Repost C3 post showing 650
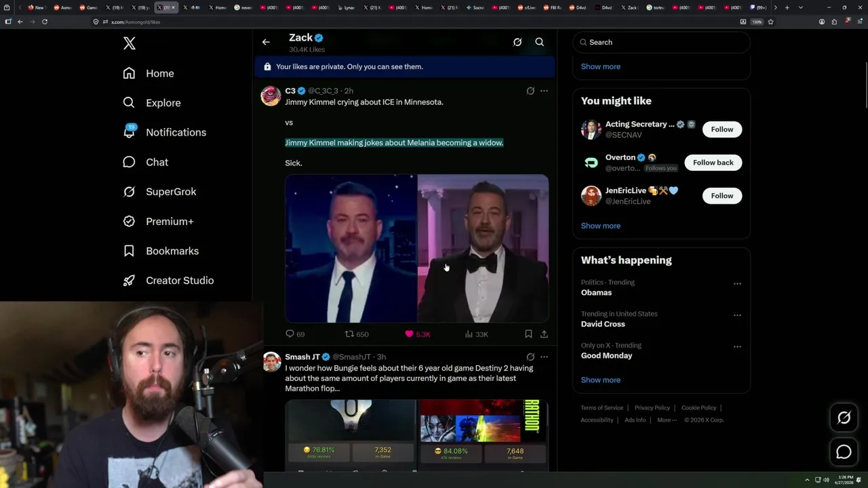The height and width of the screenshot is (488, 868). pos(357,334)
